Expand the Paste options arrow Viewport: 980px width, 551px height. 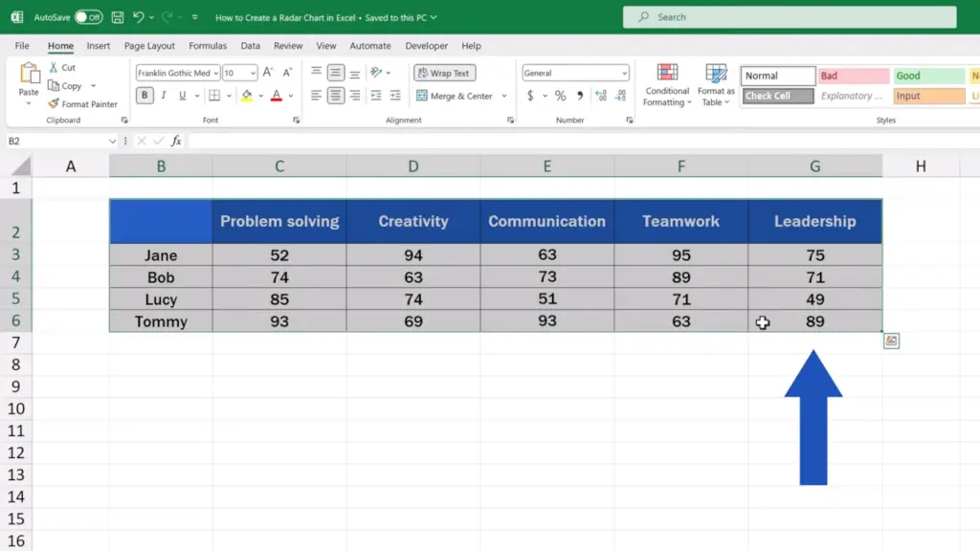(x=29, y=103)
